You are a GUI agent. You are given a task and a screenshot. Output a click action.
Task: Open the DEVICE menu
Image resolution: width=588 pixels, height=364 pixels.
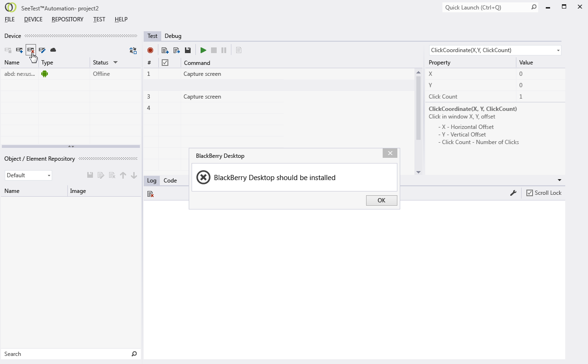point(33,19)
